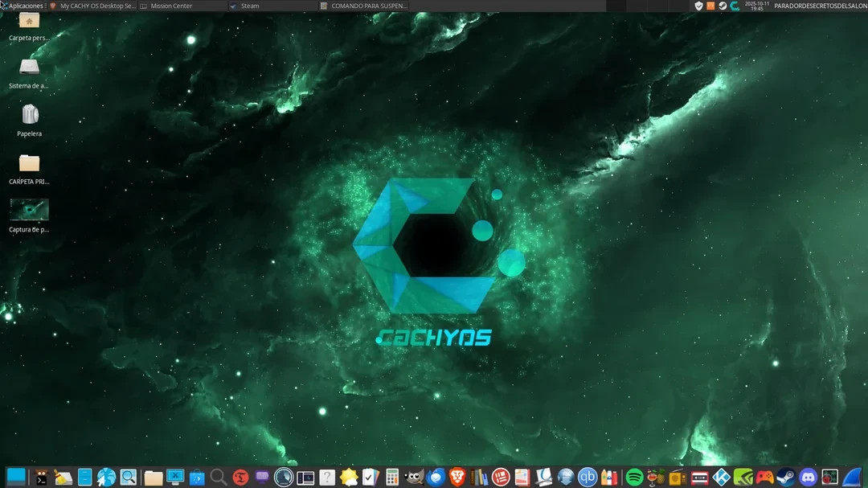The width and height of the screenshot is (868, 488).
Task: Open the newspaper document reader icon
Action: point(522,477)
